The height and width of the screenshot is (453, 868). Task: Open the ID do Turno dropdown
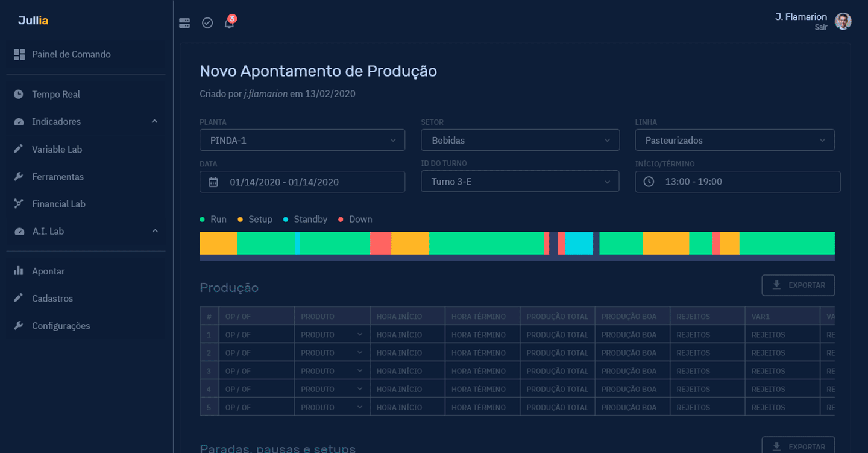(520, 182)
